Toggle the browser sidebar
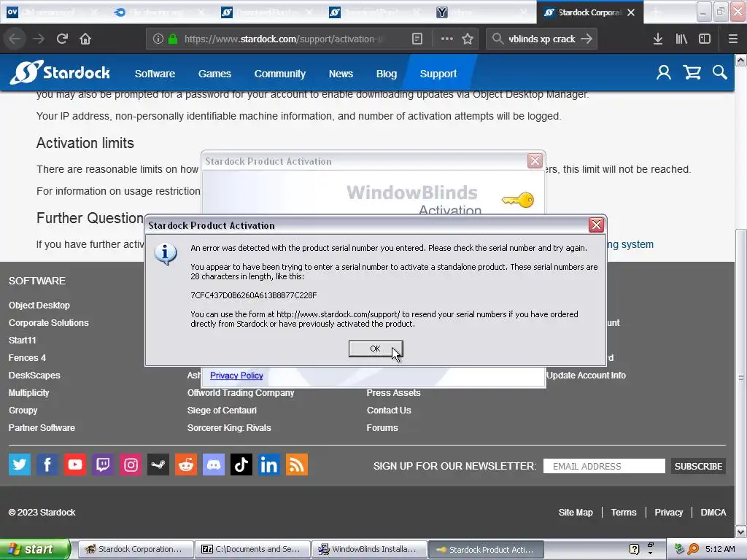 click(705, 39)
